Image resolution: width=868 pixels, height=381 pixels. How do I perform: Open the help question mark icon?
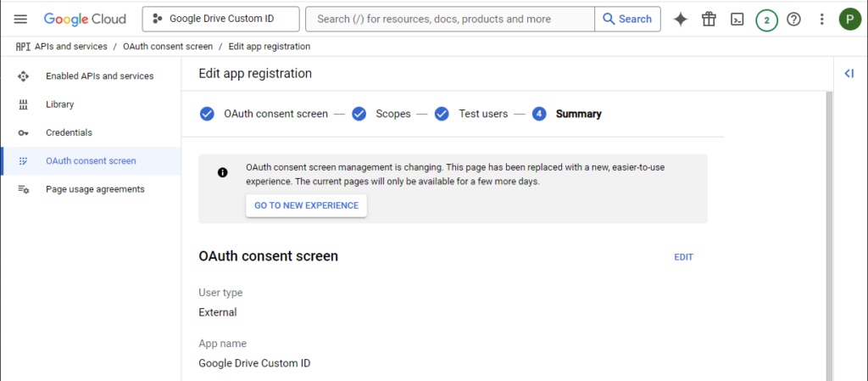tap(793, 20)
